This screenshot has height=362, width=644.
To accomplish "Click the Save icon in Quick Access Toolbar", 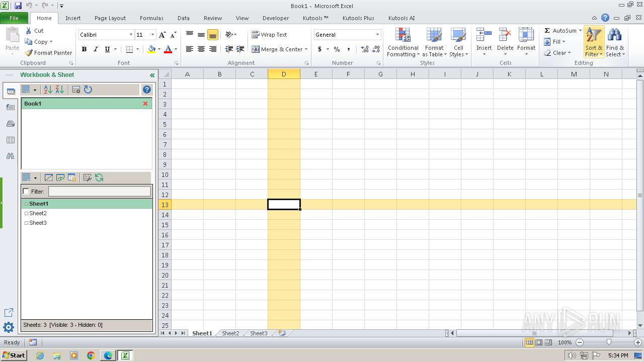I will click(x=18, y=6).
